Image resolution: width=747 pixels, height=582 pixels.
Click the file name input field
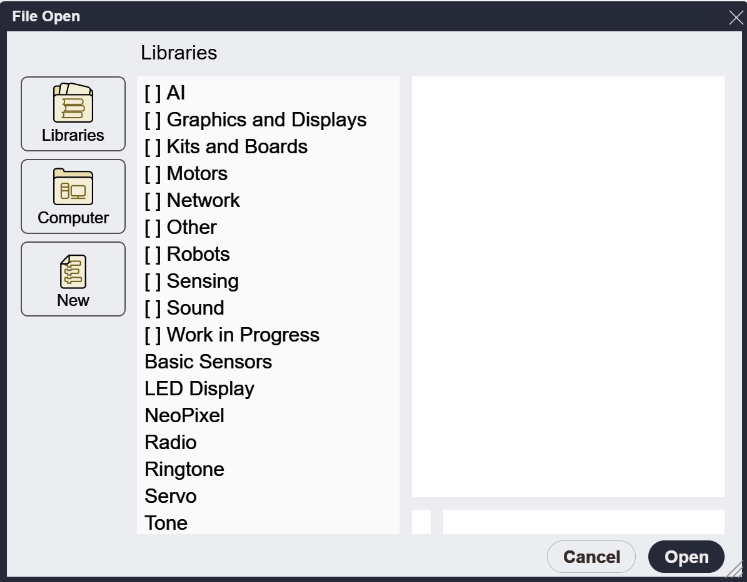(x=583, y=522)
